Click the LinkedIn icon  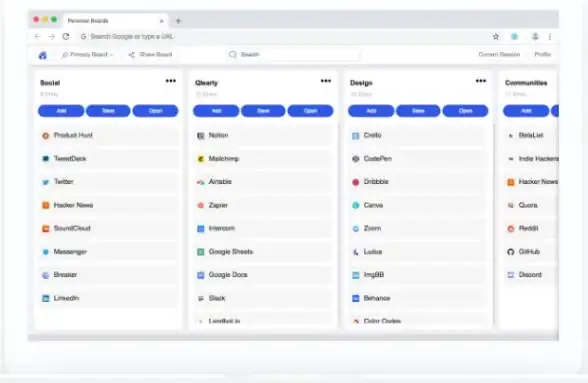(x=46, y=299)
